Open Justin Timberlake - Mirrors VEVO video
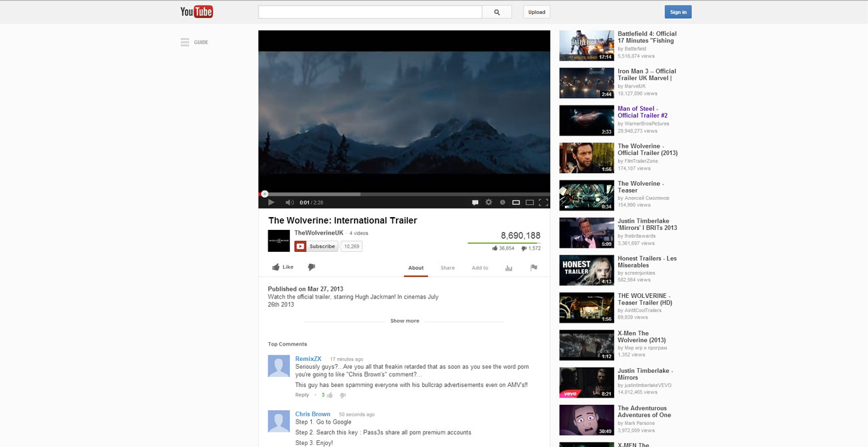Image resolution: width=868 pixels, height=447 pixels. (645, 374)
